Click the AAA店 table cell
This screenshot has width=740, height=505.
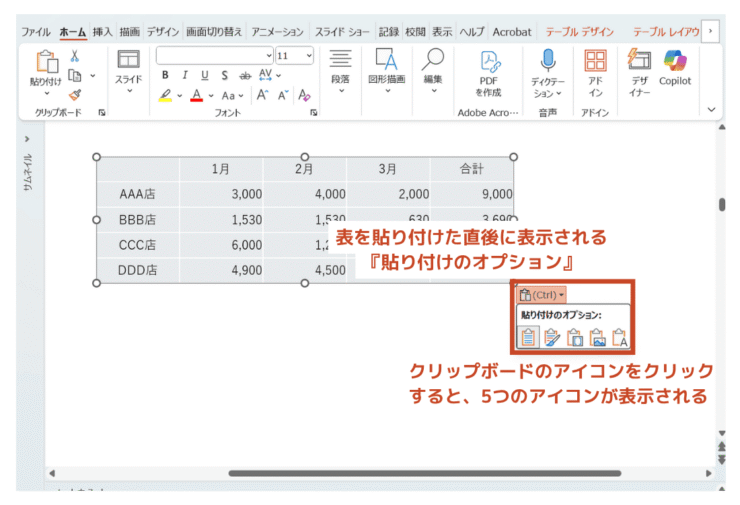tap(137, 194)
